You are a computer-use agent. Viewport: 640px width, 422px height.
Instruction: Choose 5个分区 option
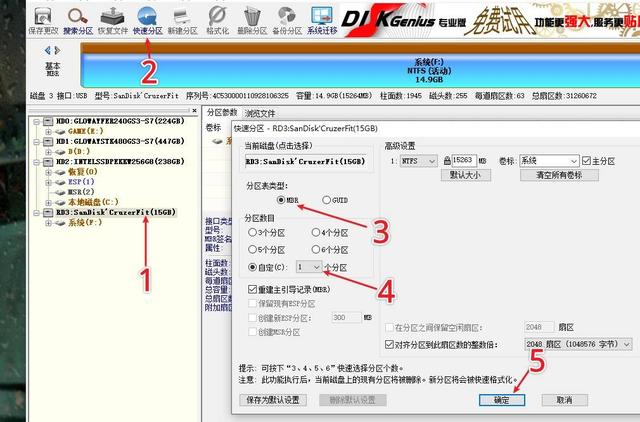click(x=252, y=249)
